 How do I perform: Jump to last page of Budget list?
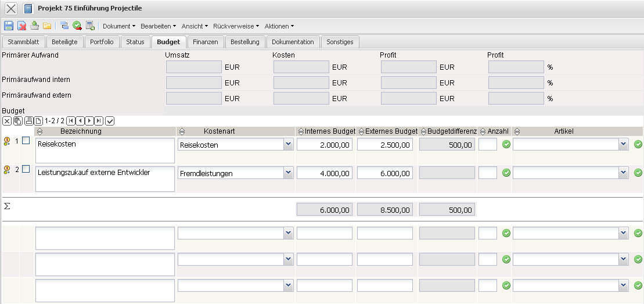pyautogui.click(x=99, y=121)
